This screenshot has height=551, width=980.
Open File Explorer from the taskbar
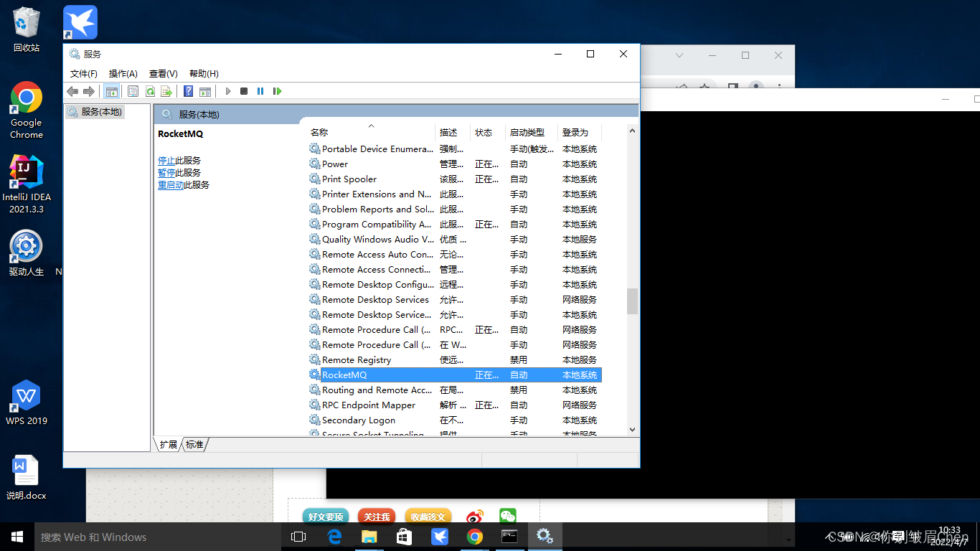click(369, 537)
